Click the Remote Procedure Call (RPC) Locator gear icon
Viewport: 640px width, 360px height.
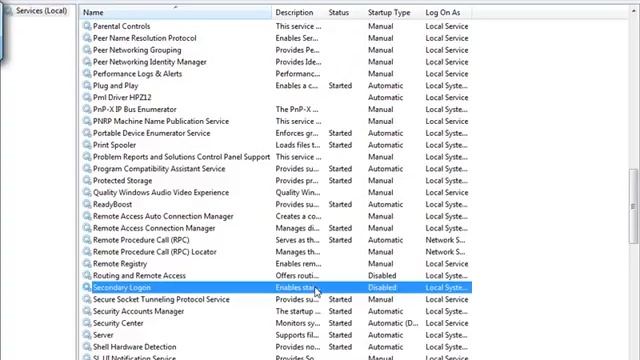[x=87, y=252]
